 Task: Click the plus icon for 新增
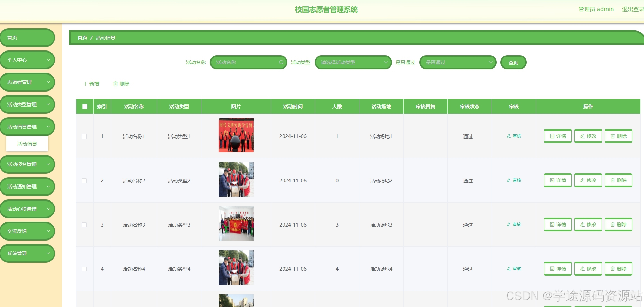(x=85, y=84)
